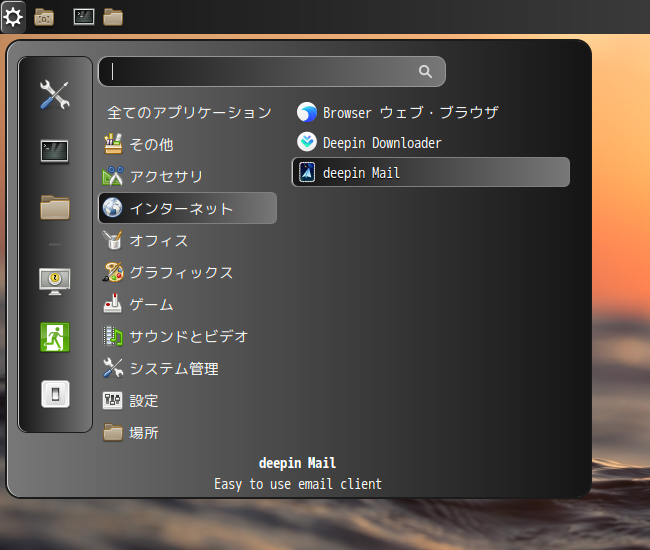Select グラフィックス category
Image resolution: width=650 pixels, height=550 pixels.
(187, 272)
